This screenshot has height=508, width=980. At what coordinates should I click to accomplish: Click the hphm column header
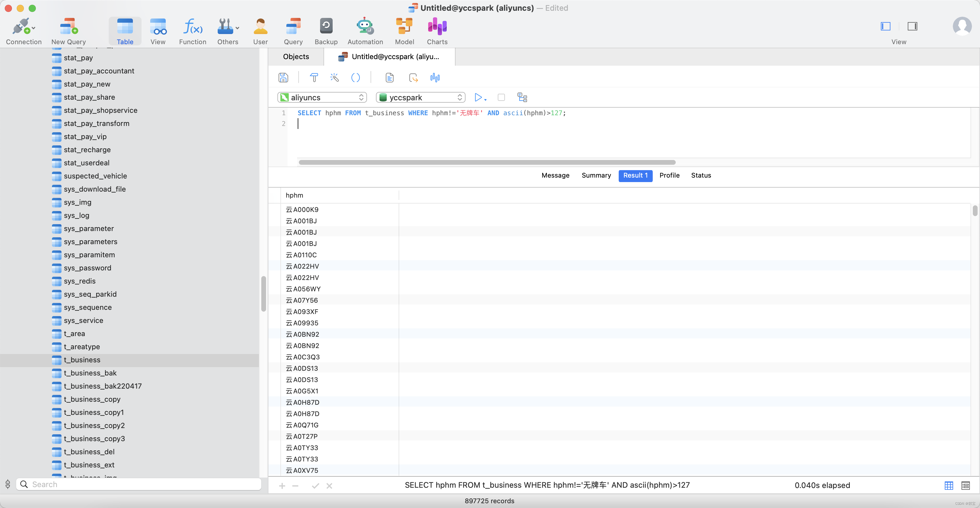339,195
